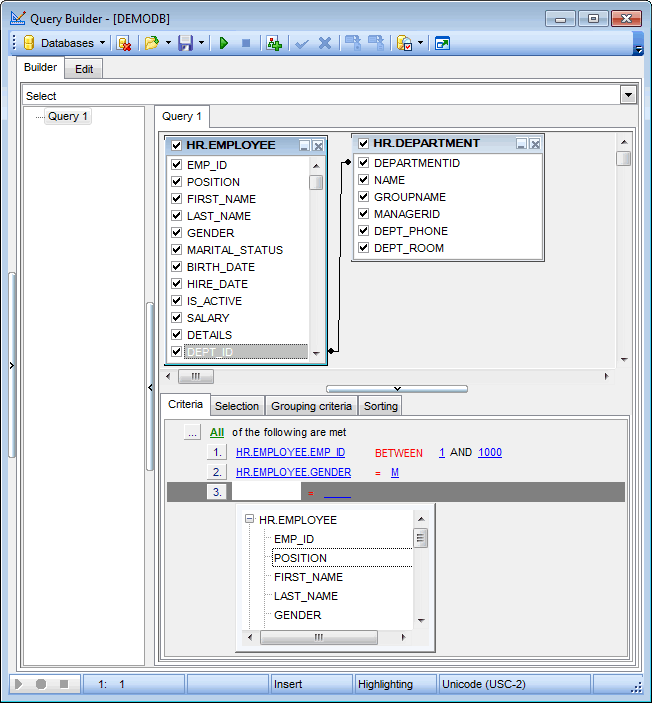Minimize the HR.EMPLOYEE table box
Image resolution: width=652 pixels, height=703 pixels.
[x=304, y=146]
